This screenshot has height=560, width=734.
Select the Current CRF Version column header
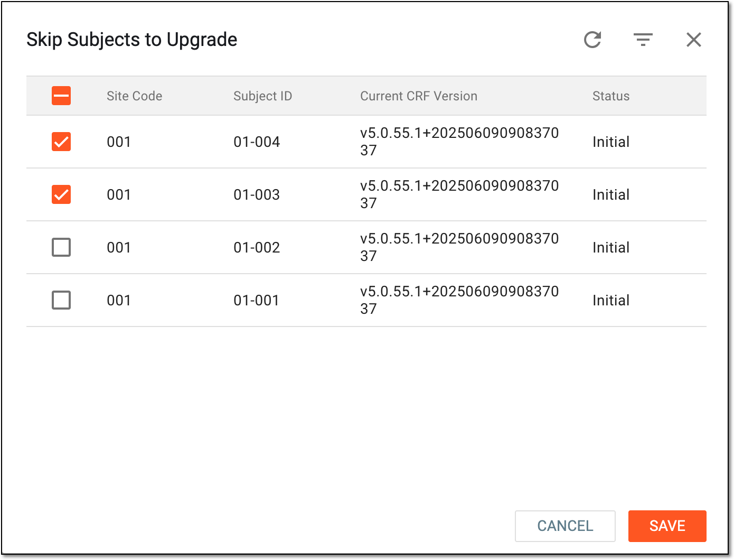(419, 96)
